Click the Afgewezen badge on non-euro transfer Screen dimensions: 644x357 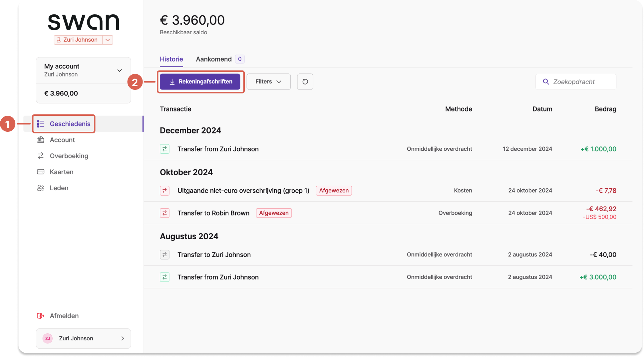pyautogui.click(x=334, y=191)
